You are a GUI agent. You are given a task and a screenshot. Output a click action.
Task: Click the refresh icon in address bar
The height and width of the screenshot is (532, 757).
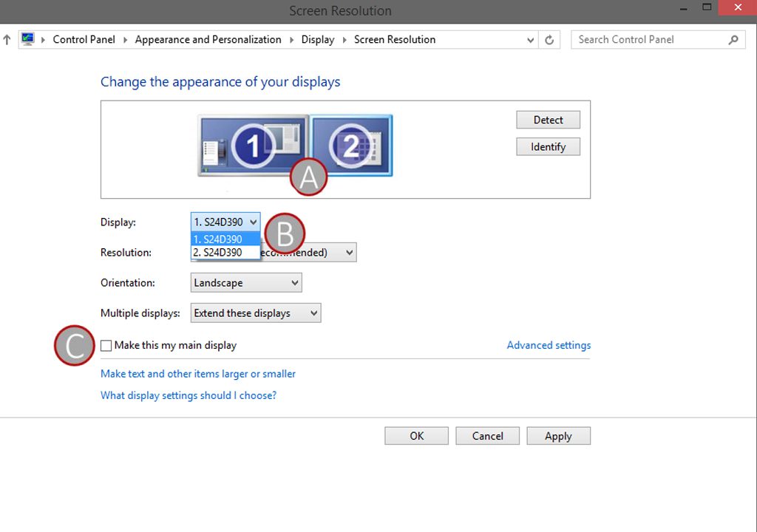(549, 40)
